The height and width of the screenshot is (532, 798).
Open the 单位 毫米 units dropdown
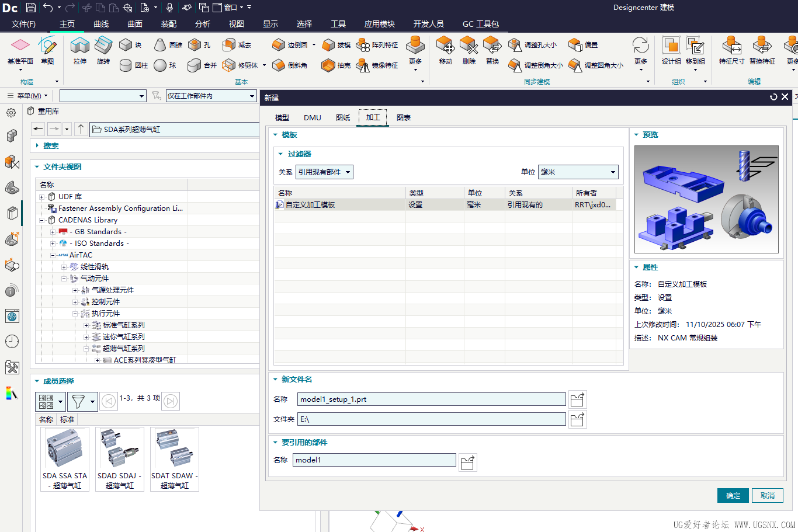point(577,172)
